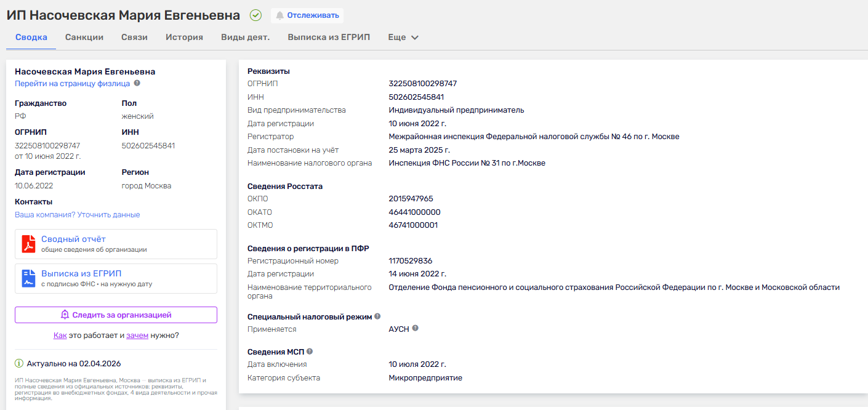The image size is (868, 410).
Task: Click the bell icon inside Следить за организацией
Action: coord(65,315)
